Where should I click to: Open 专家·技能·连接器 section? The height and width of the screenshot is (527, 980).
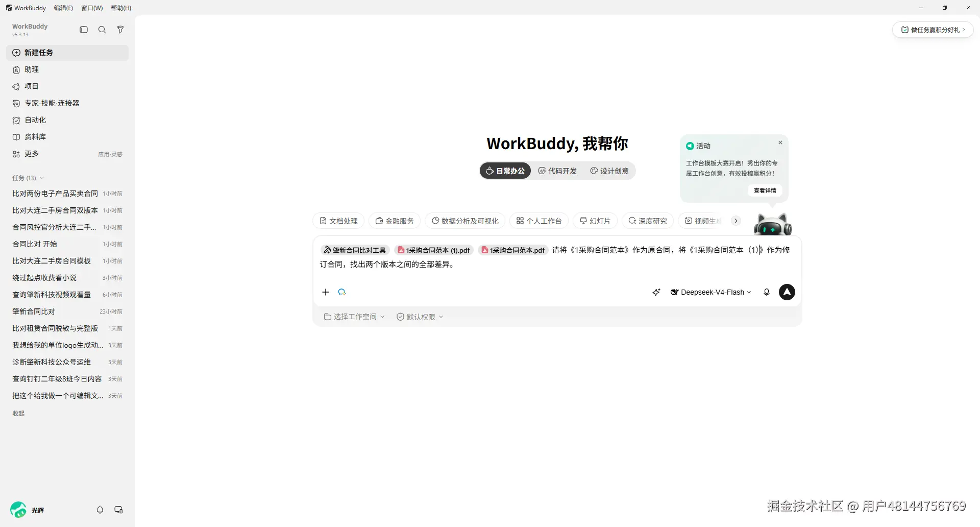pos(67,103)
